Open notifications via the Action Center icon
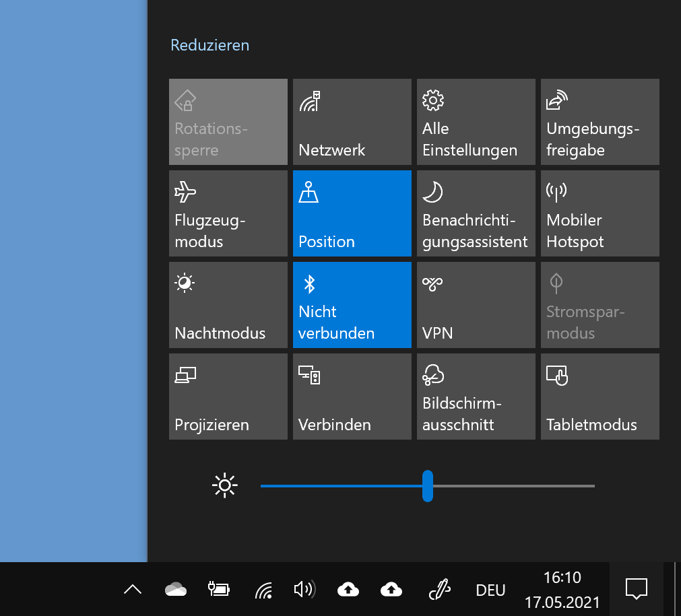Viewport: 681px width, 616px height. pyautogui.click(x=636, y=588)
